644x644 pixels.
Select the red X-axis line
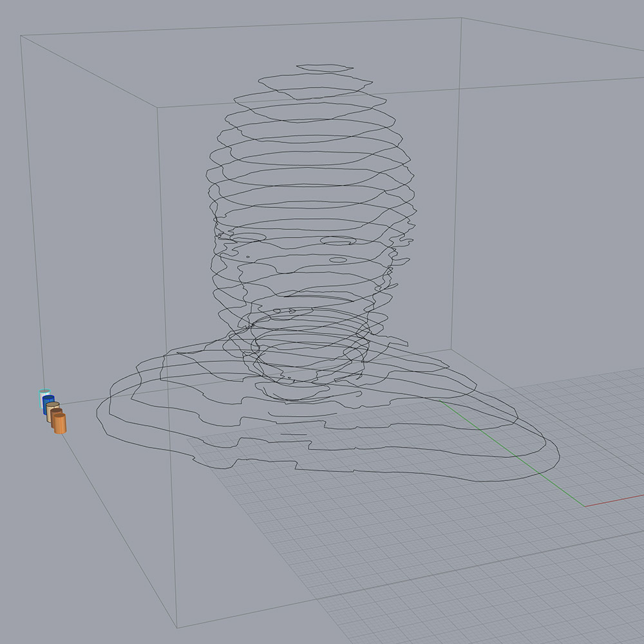point(614,502)
